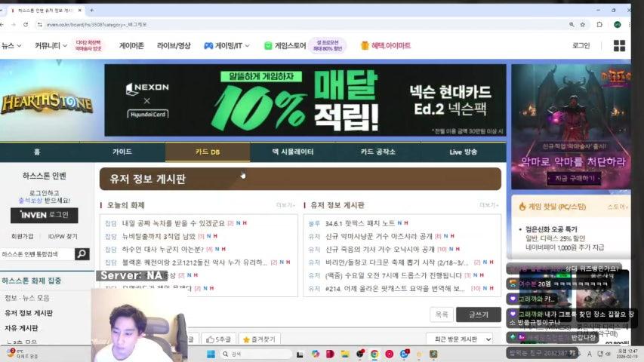Click the thumbs-up 5추글 button
Viewport: 644px width, 362px height.
(218, 339)
